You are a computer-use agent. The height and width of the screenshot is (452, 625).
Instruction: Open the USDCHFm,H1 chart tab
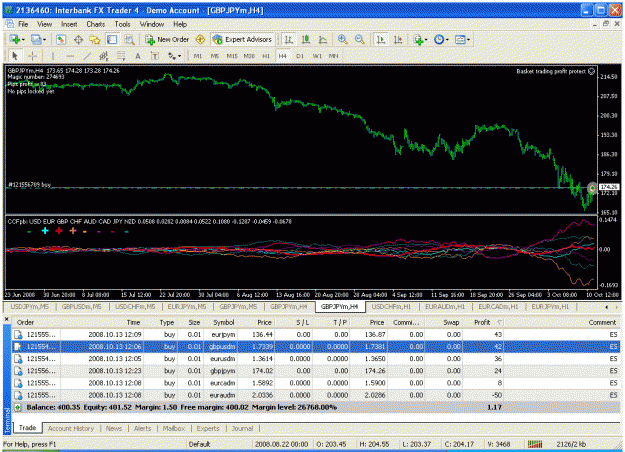tap(391, 307)
